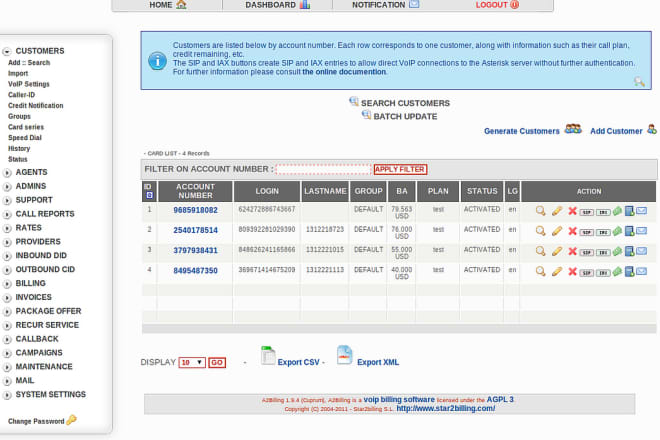Viewport: 660px width, 440px height.
Task: Open account number 2540178514 link
Action: [195, 230]
